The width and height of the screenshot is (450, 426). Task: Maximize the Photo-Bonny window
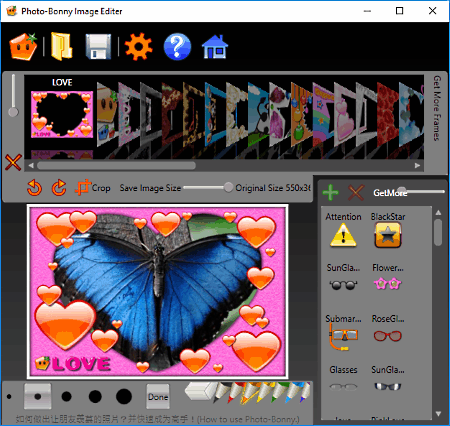pyautogui.click(x=399, y=11)
